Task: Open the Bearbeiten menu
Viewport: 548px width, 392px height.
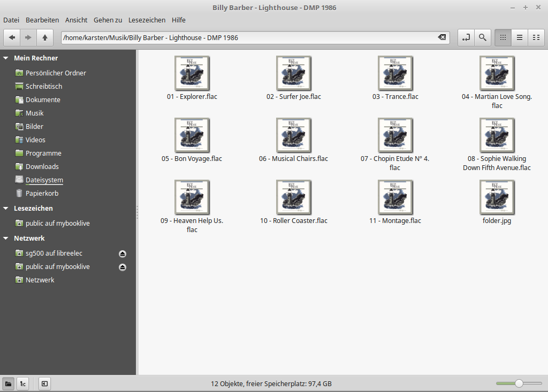Action: coord(42,20)
